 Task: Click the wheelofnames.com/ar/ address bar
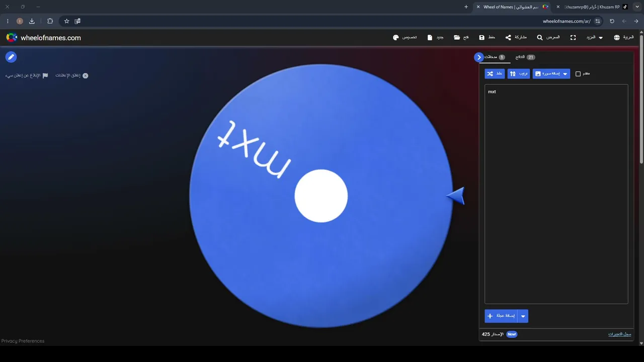pos(567,21)
